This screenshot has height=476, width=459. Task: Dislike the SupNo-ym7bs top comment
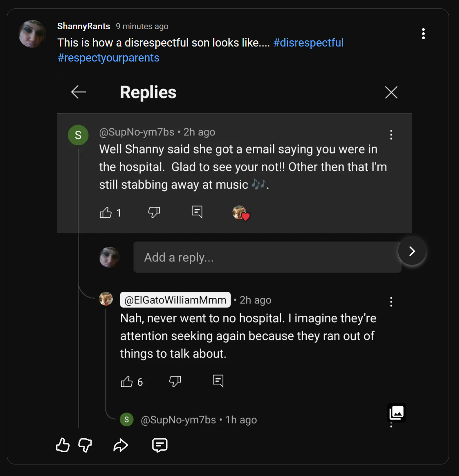(x=154, y=212)
